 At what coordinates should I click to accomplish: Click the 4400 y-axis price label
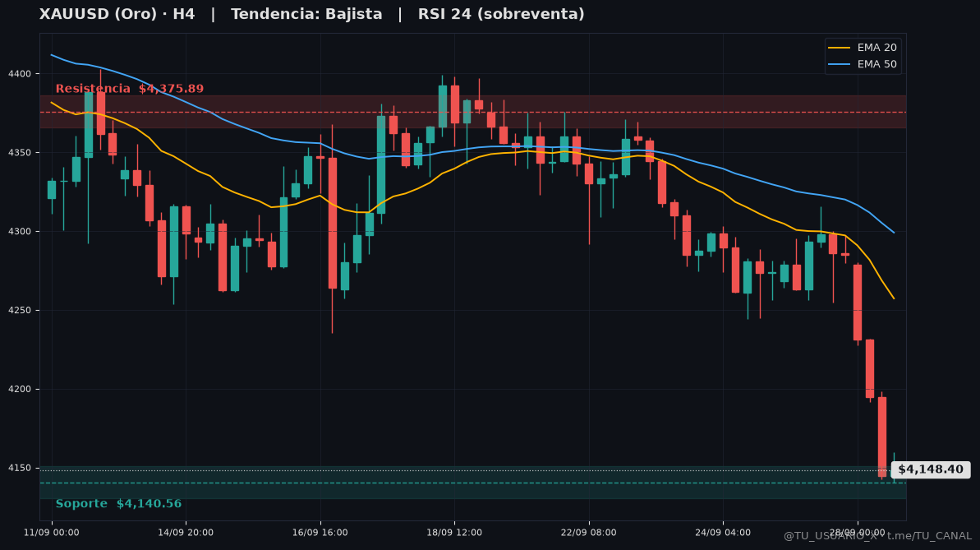(20, 74)
